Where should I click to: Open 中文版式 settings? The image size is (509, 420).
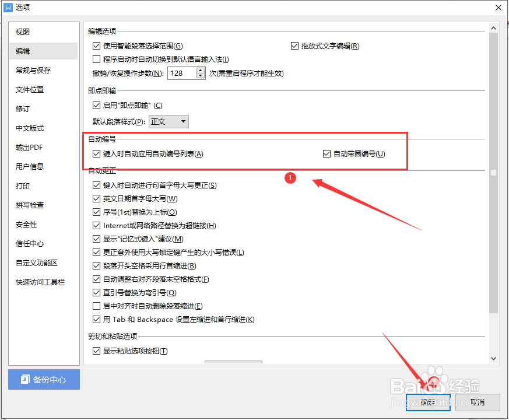coord(30,128)
